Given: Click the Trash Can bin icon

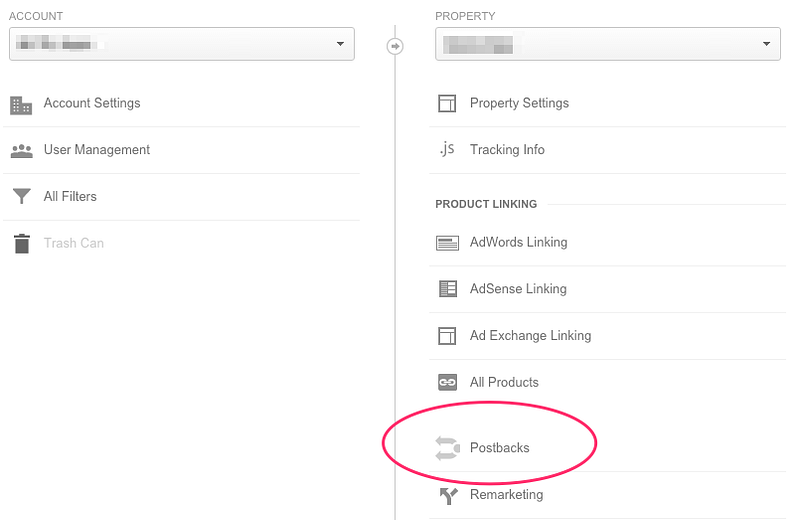Looking at the screenshot, I should coord(21,243).
